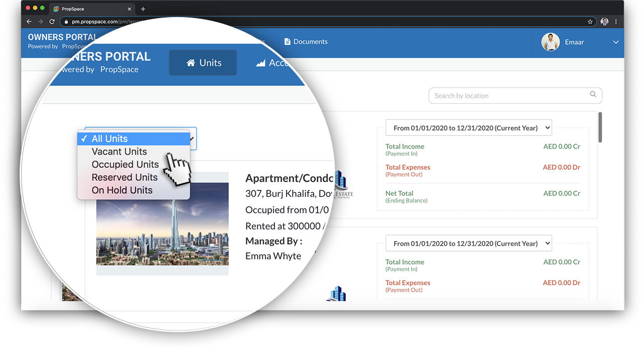Select the PropSpace browser tab

[92, 9]
